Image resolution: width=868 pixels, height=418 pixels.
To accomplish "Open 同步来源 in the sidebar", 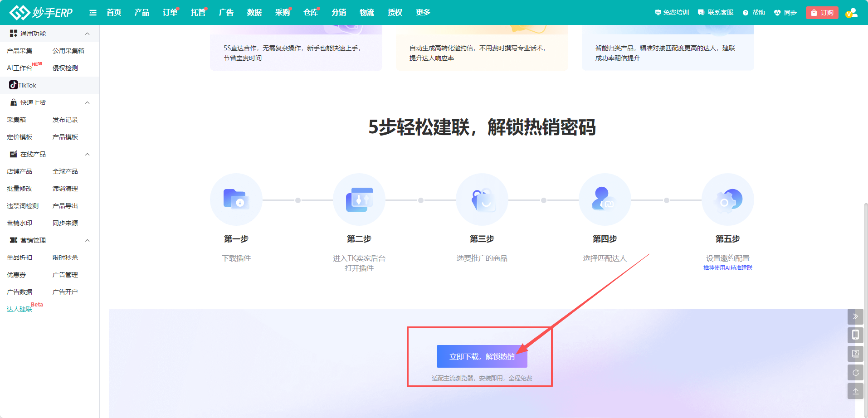I will point(65,223).
